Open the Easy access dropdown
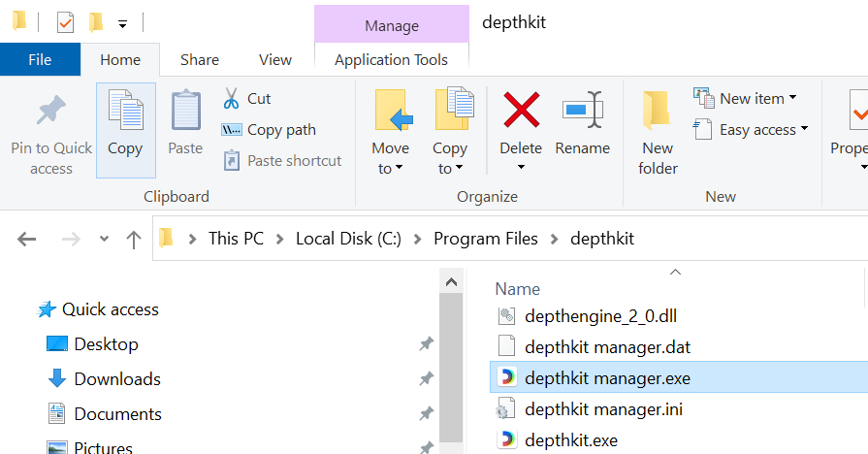 (x=751, y=130)
